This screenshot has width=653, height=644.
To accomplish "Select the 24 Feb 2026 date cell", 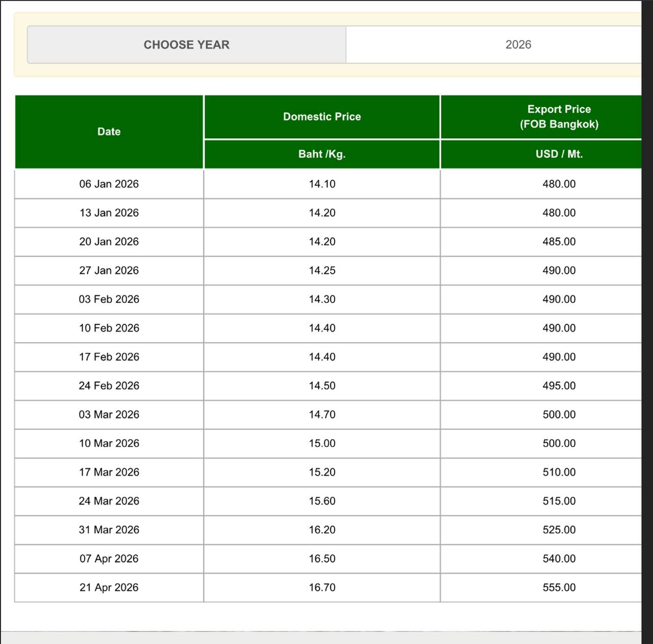I will click(x=109, y=386).
